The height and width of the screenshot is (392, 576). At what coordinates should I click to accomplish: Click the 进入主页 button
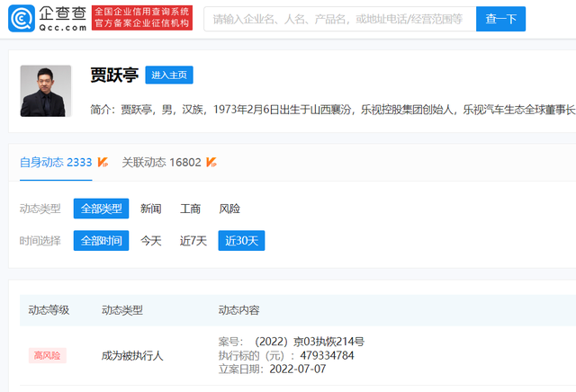tap(169, 76)
